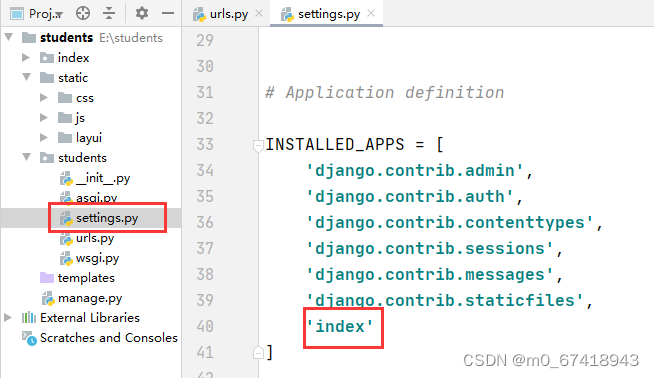This screenshot has width=654, height=378.
Task: Select the students root folder
Action: (66, 38)
